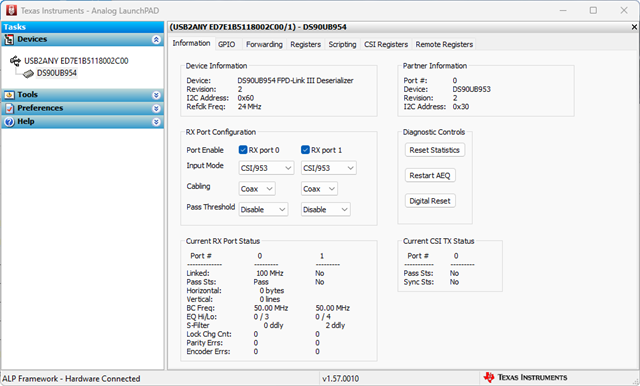This screenshot has width=640, height=386.
Task: Click the USB icon beside USB2ANY device
Action: click(x=15, y=61)
